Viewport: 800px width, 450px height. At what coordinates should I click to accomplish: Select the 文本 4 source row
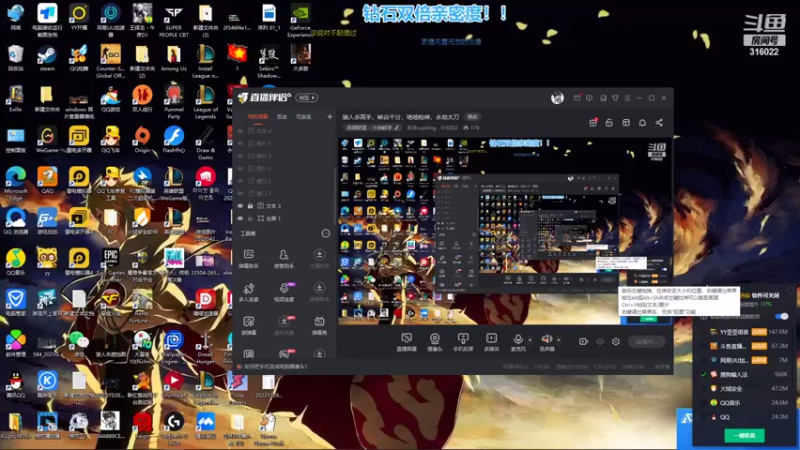(284, 131)
